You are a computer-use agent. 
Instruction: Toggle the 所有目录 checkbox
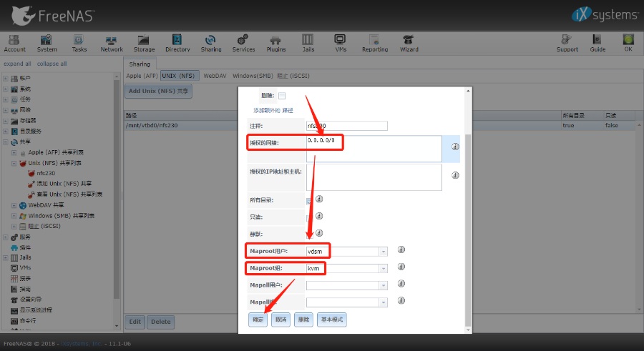309,201
